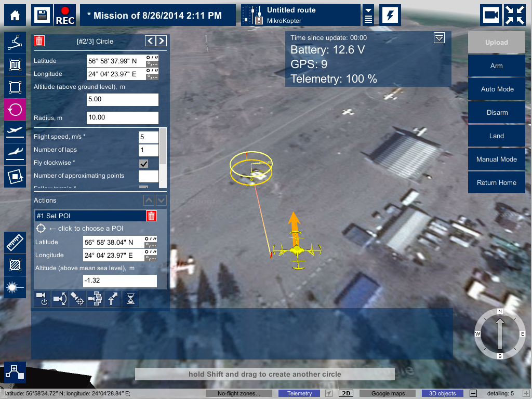Exit fullscreen with the collapse arrows icon
This screenshot has height=399, width=532.
pyautogui.click(x=515, y=15)
